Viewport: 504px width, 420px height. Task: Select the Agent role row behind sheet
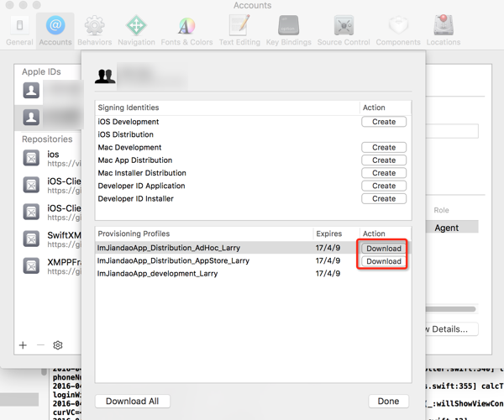point(452,228)
